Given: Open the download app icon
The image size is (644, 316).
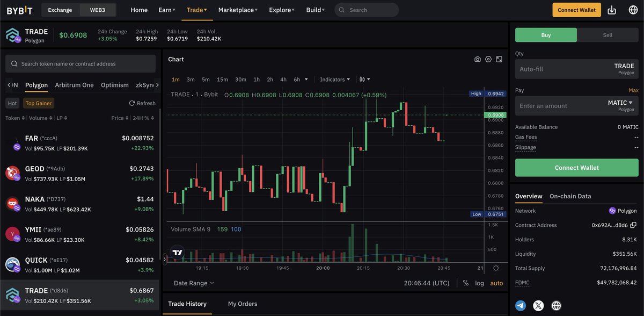Looking at the screenshot, I should point(612,10).
